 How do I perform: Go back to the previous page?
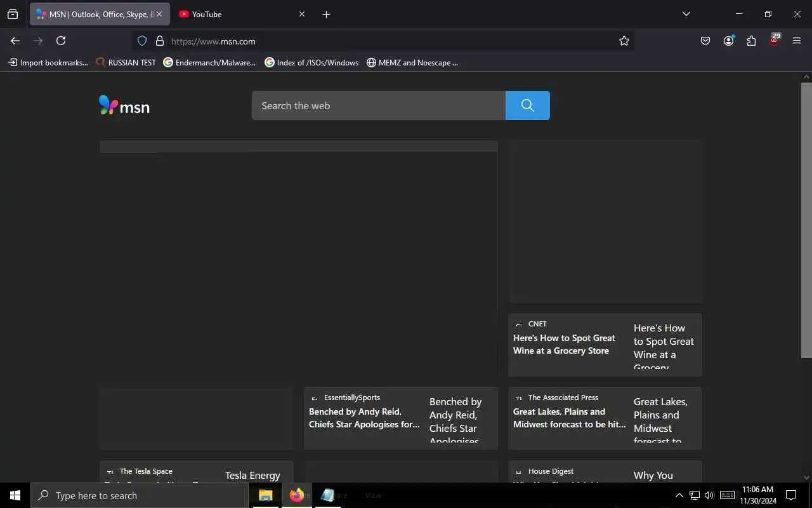coord(15,41)
